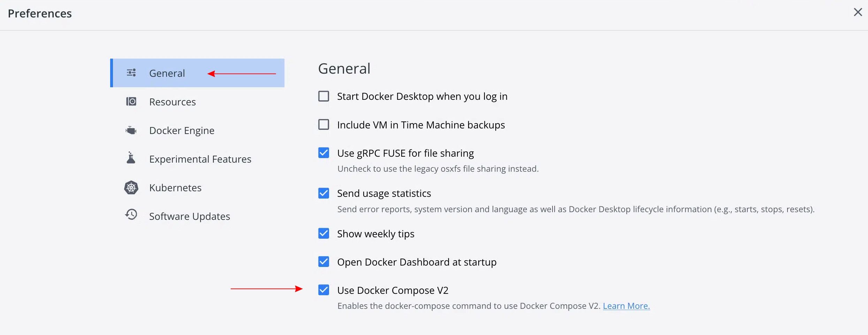This screenshot has height=335, width=868.
Task: Select the Kubernetes wheel icon
Action: coord(131,187)
